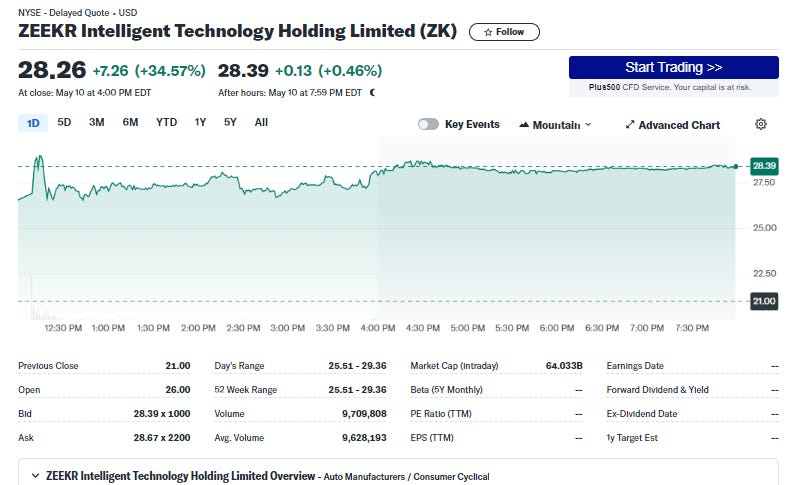Click the 4:00 PM time axis label

click(377, 328)
